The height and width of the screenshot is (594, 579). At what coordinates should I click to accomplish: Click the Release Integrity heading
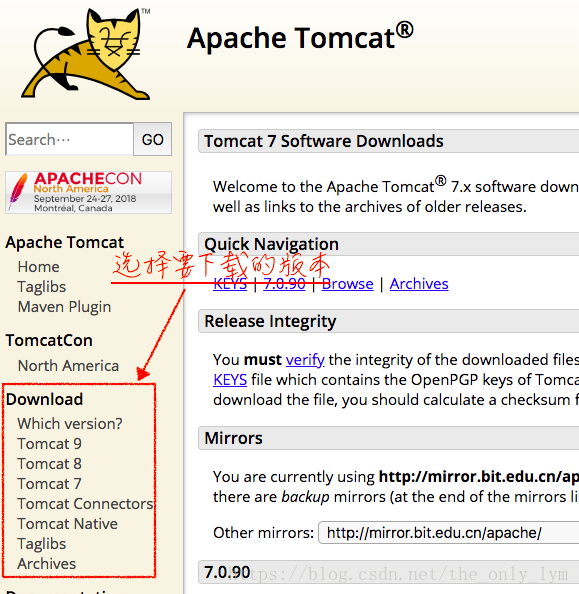point(270,321)
